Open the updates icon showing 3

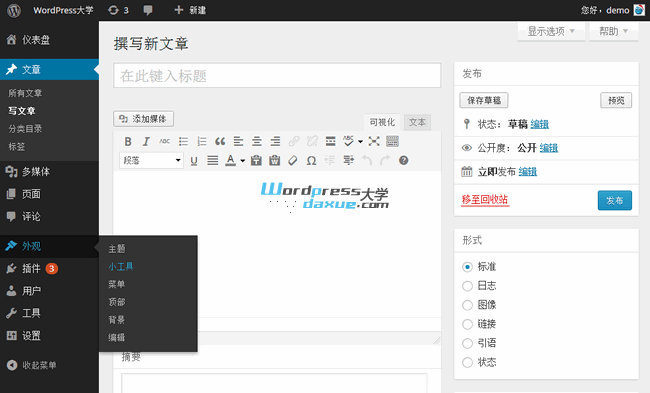tap(118, 10)
